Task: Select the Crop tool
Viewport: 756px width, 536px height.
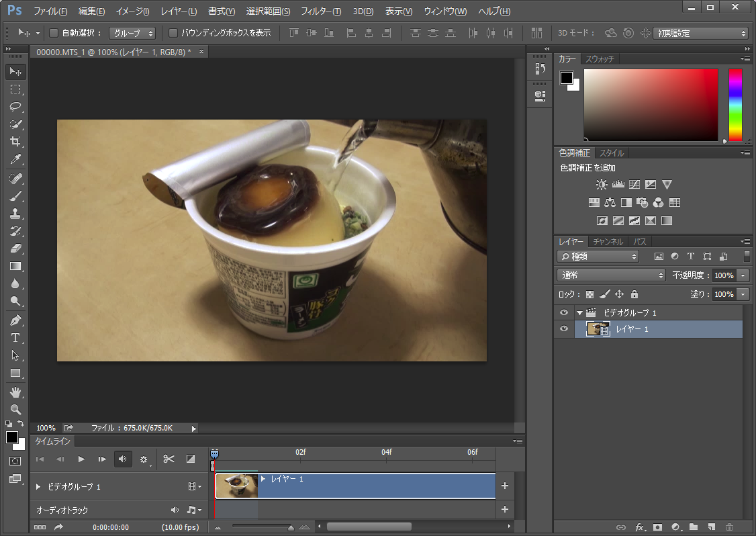Action: pyautogui.click(x=15, y=142)
